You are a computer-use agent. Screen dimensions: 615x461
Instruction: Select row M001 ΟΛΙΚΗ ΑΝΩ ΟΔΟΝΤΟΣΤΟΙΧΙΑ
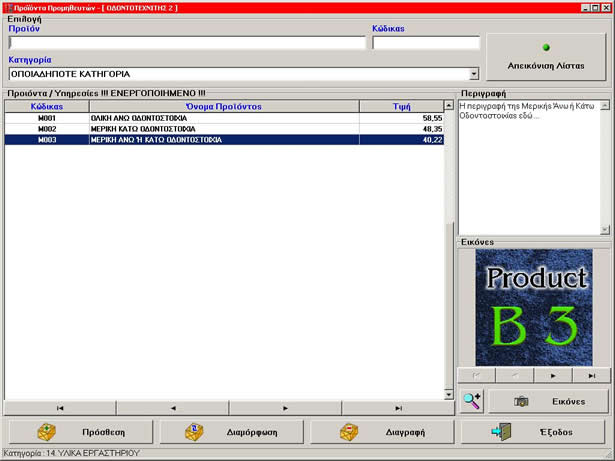coord(224,118)
